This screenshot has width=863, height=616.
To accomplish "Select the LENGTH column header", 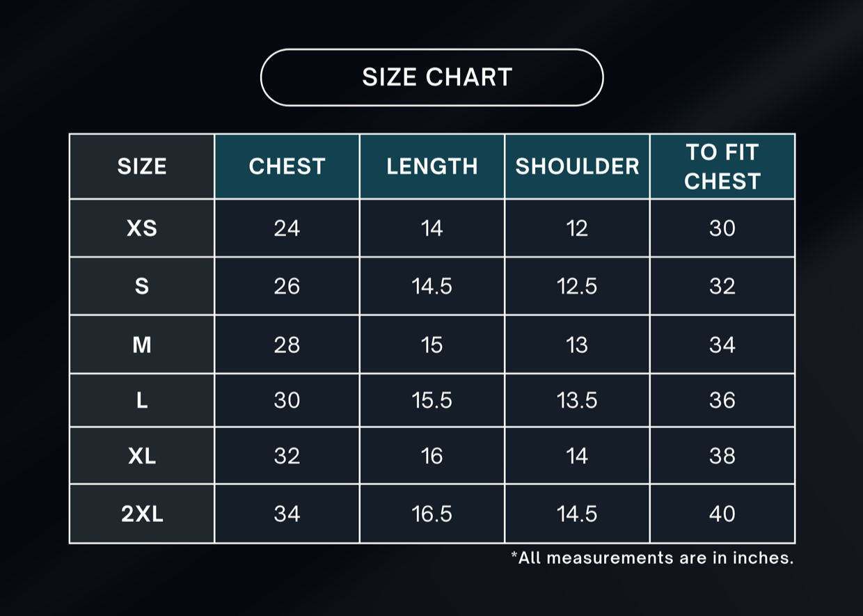I will click(x=432, y=166).
